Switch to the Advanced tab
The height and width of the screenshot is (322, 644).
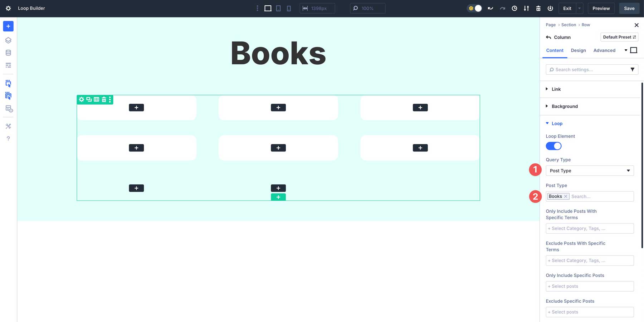[604, 50]
